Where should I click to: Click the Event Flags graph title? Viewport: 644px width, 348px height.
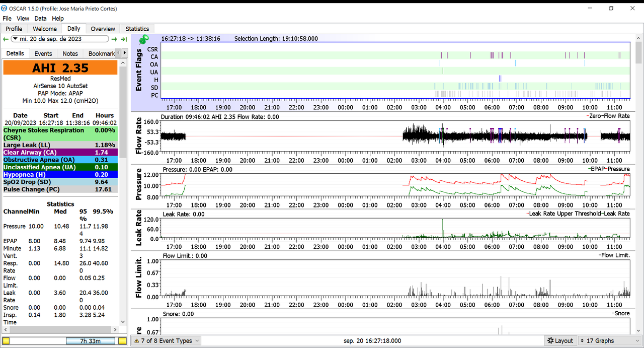click(139, 70)
